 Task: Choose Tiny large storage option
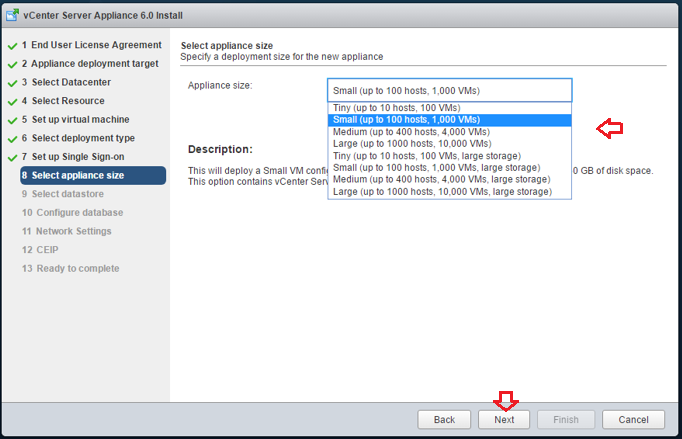[449, 156]
